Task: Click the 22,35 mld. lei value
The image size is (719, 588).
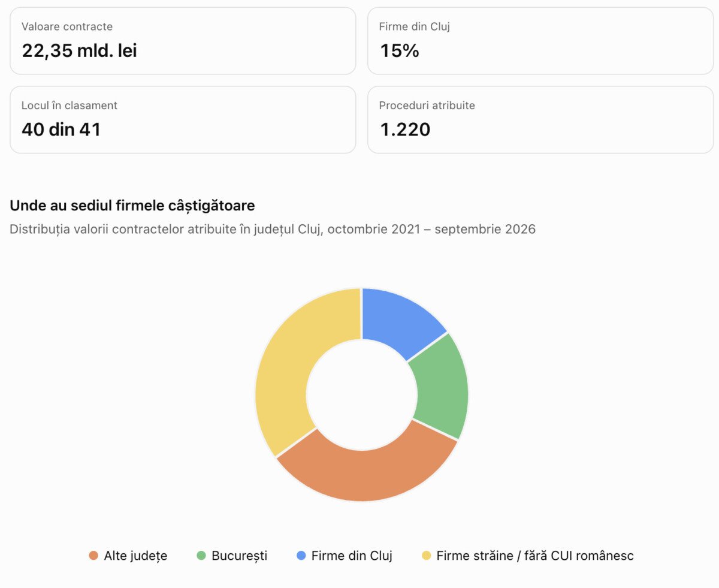Action: point(80,51)
